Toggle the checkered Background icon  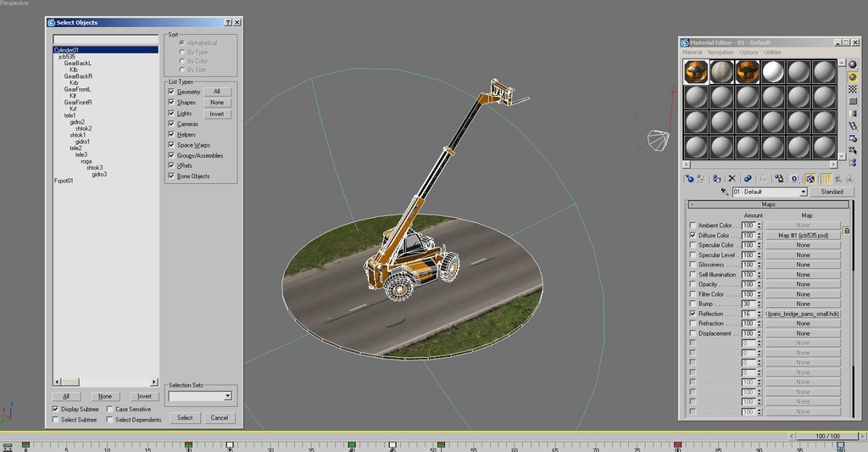point(853,90)
